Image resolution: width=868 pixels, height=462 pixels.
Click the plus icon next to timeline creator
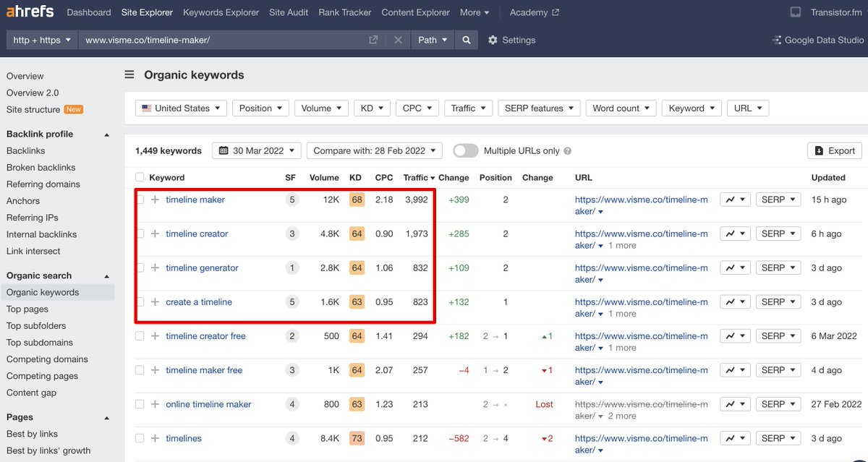[x=155, y=234]
